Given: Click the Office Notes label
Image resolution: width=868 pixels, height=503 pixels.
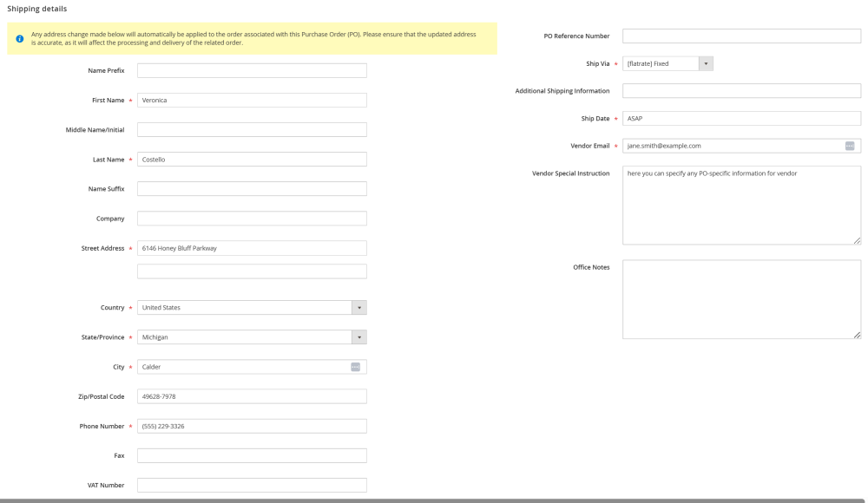Looking at the screenshot, I should coord(591,267).
